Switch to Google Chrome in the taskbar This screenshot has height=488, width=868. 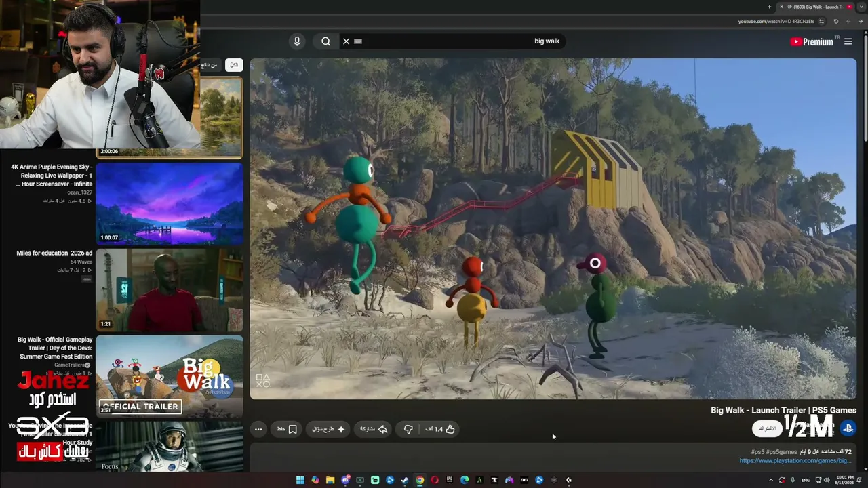[420, 481]
